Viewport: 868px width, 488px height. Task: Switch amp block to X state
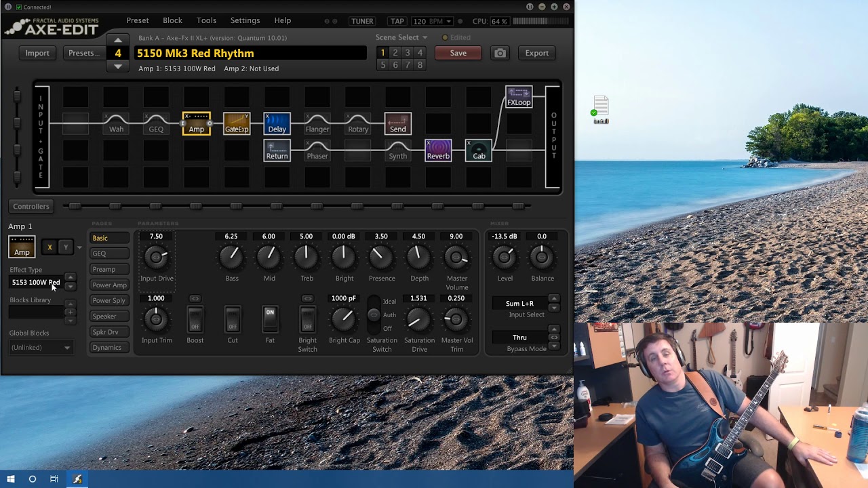click(50, 247)
